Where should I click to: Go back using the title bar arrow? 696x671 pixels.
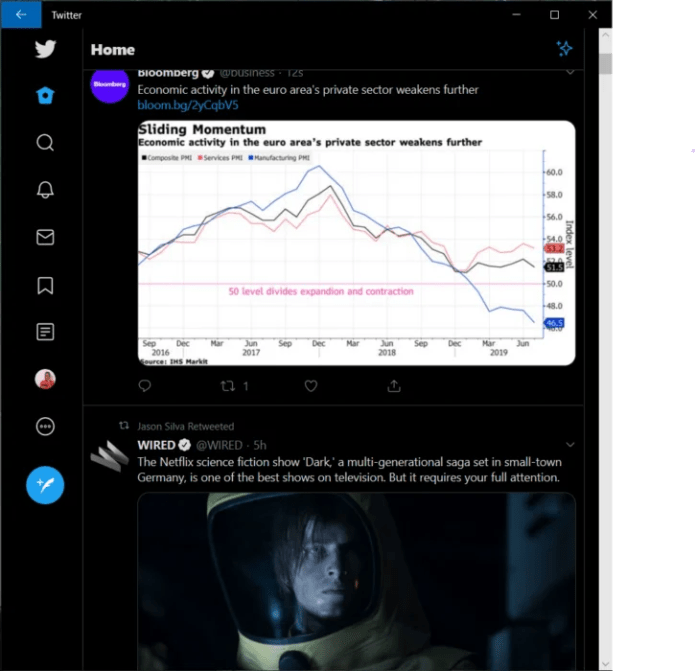coord(21,15)
